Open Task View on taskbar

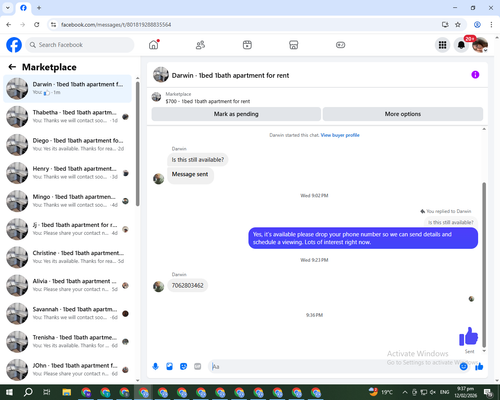pos(47,392)
